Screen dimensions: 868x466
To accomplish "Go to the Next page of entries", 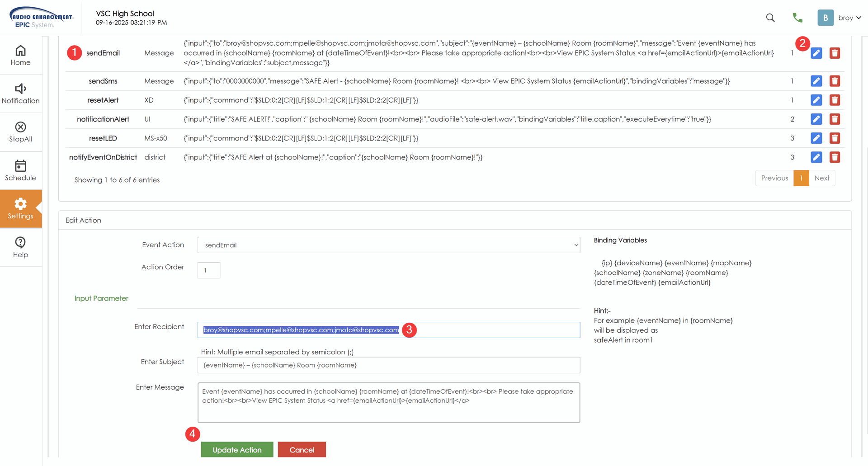I will pos(821,178).
